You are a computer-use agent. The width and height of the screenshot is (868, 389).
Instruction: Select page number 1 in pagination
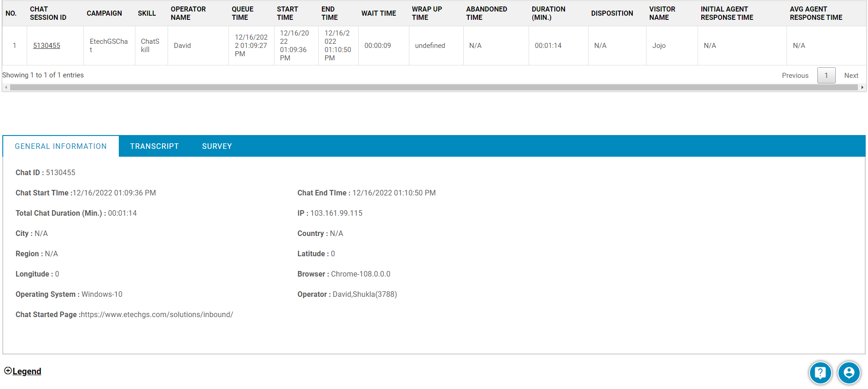826,76
